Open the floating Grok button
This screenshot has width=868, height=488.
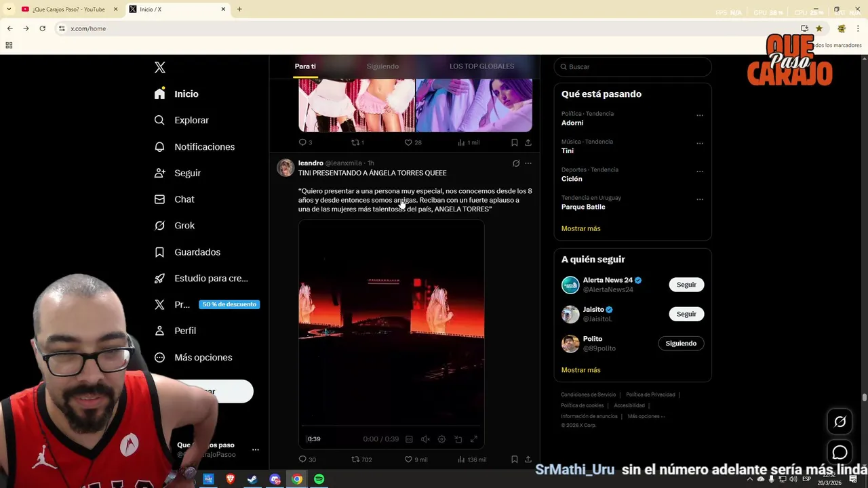pyautogui.click(x=840, y=422)
